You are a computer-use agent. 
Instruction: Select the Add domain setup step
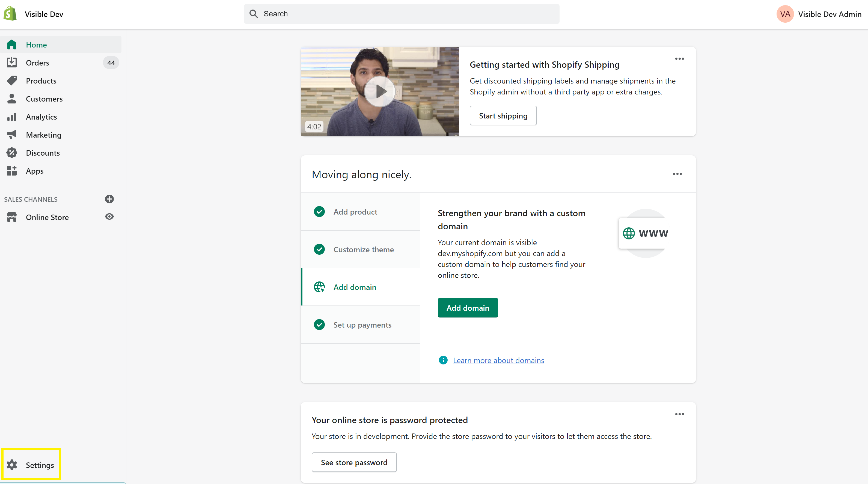click(360, 287)
